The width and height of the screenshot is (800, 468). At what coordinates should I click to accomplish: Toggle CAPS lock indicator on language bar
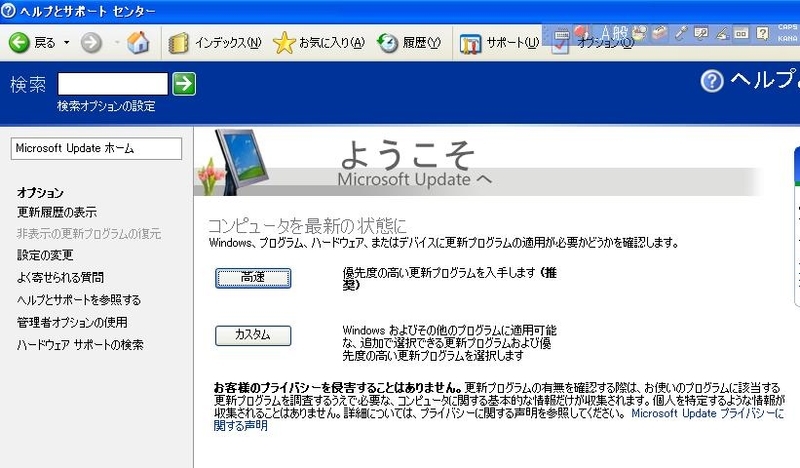pos(787,28)
